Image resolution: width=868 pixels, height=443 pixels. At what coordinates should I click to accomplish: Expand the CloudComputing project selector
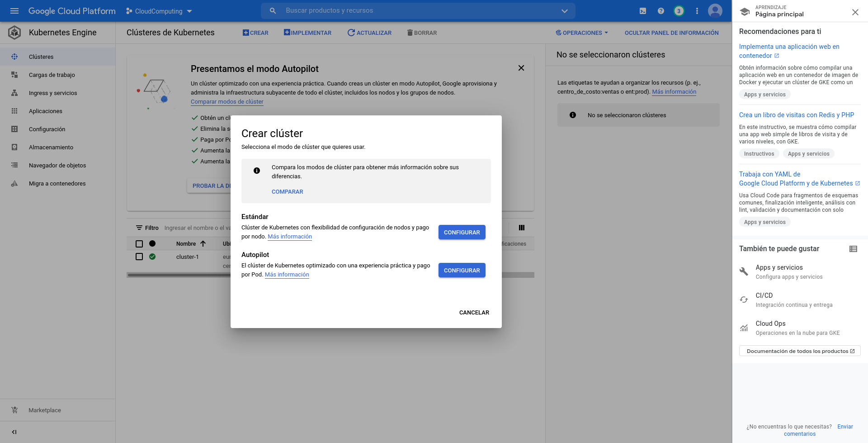click(x=159, y=11)
